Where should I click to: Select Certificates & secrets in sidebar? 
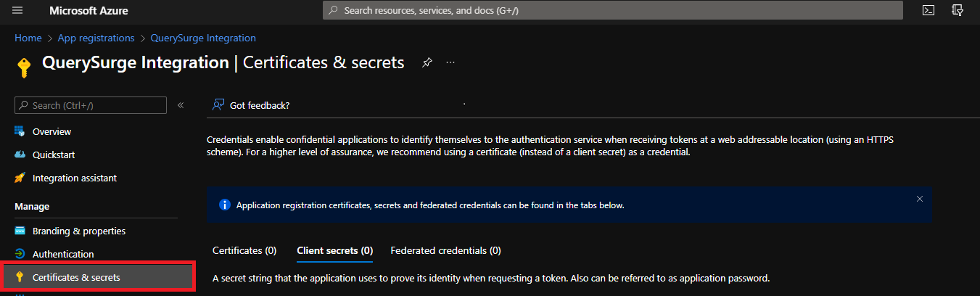point(76,277)
